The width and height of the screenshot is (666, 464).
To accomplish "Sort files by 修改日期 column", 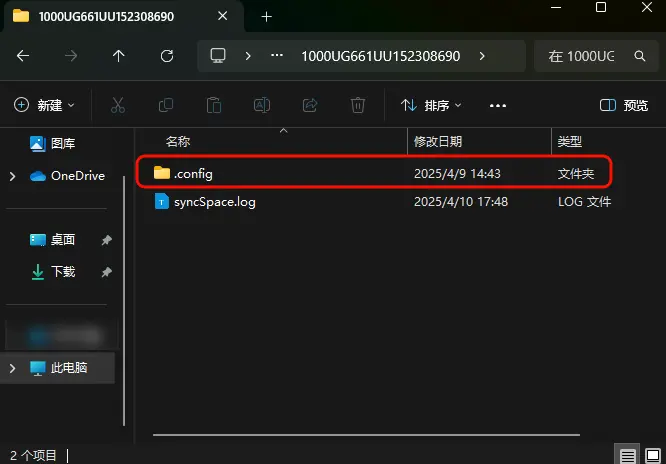I will click(438, 142).
